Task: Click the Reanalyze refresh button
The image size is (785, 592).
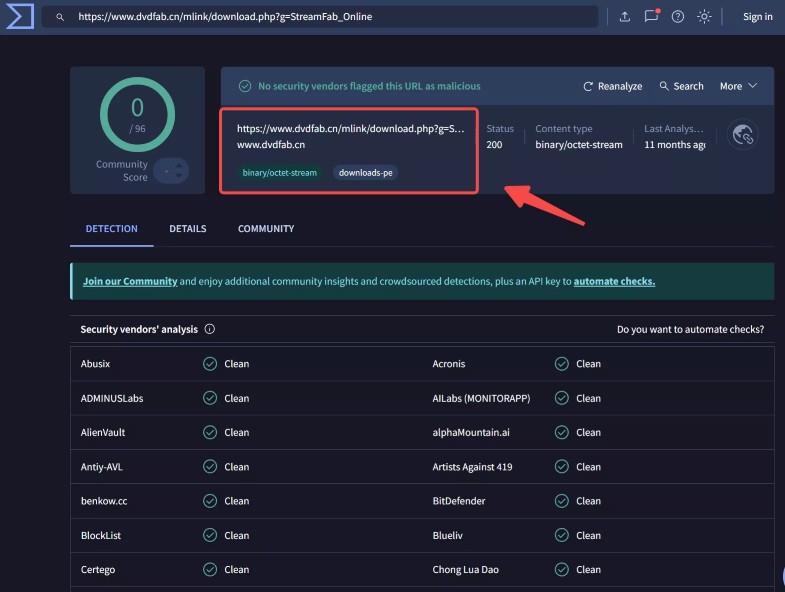Action: [613, 86]
